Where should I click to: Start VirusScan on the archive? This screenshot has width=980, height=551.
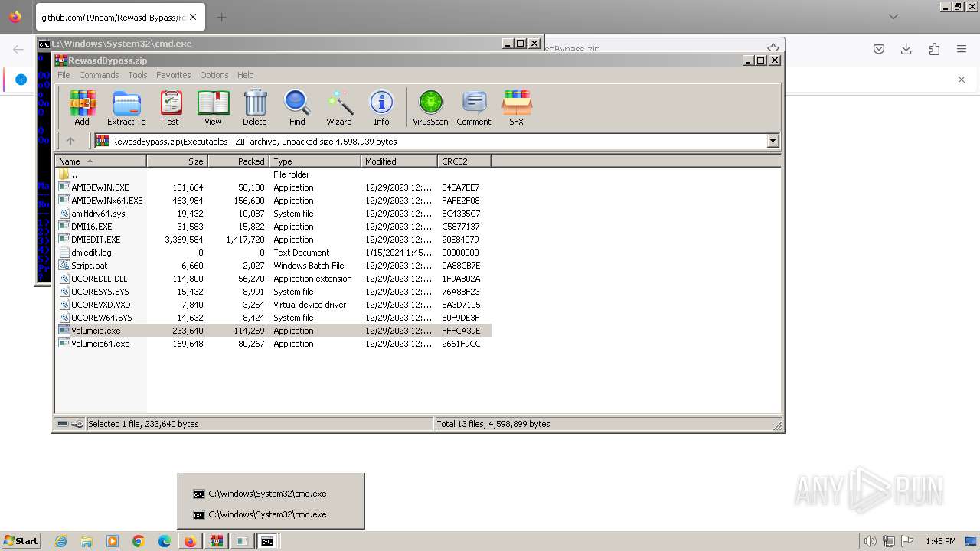click(x=430, y=107)
